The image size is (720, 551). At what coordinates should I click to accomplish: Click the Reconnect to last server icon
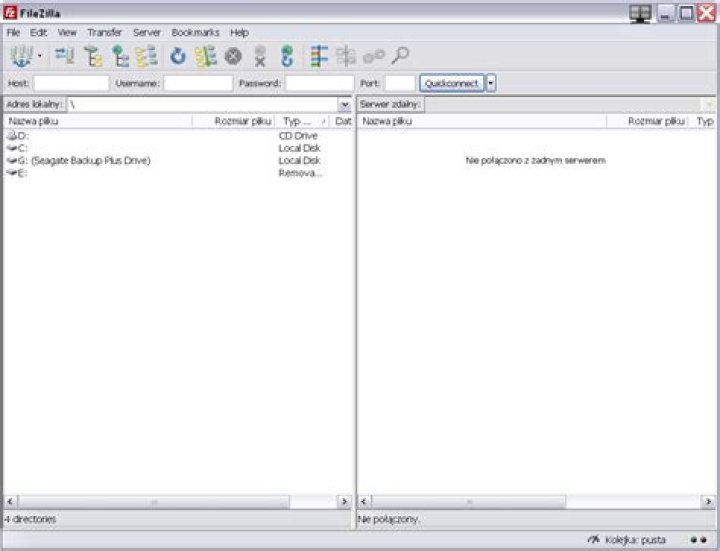pos(287,56)
